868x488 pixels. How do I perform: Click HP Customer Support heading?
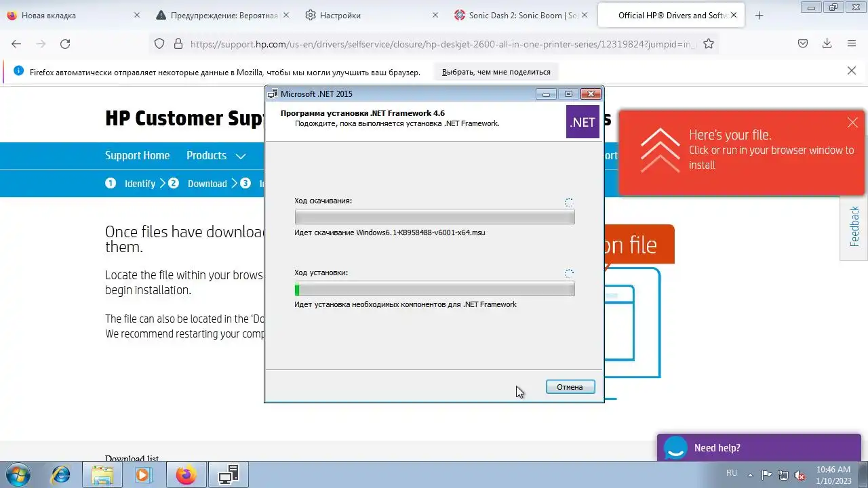184,118
